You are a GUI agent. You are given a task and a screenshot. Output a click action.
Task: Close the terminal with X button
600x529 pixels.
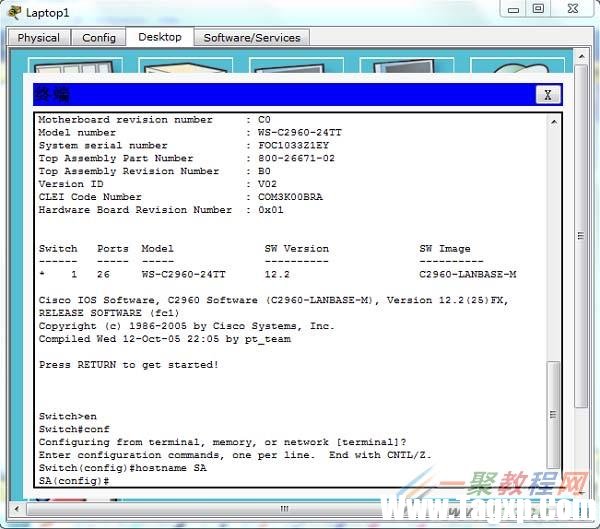(x=548, y=95)
